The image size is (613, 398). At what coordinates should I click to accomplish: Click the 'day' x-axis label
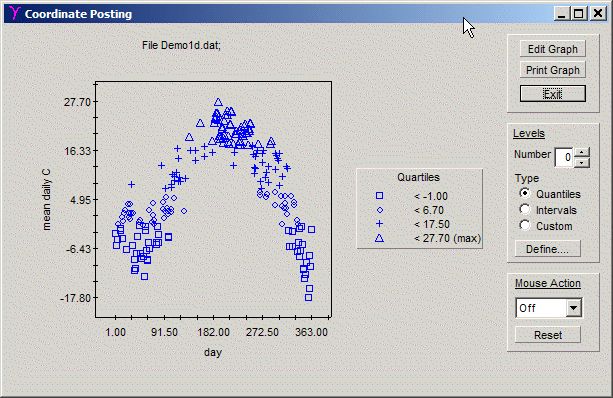tap(213, 352)
